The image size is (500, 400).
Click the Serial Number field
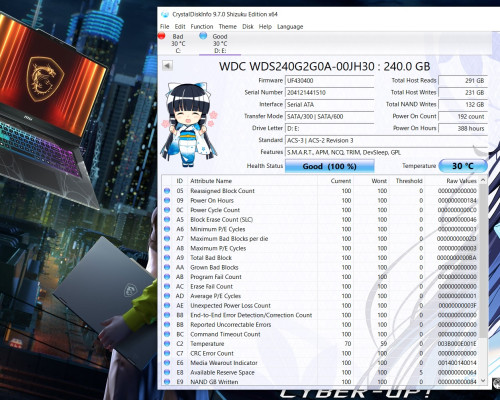click(329, 93)
